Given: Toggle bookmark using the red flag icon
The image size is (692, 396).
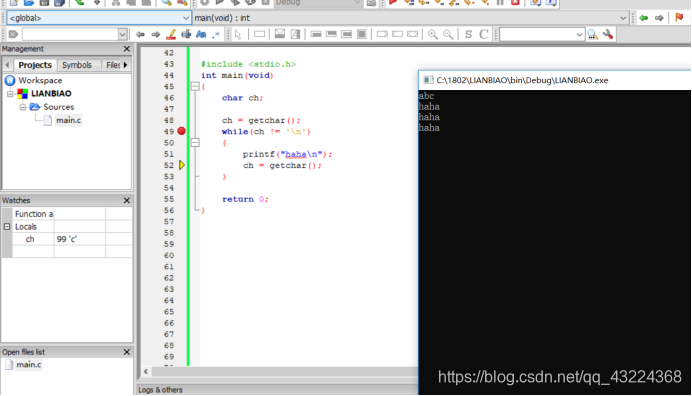Looking at the screenshot, I should point(679,18).
